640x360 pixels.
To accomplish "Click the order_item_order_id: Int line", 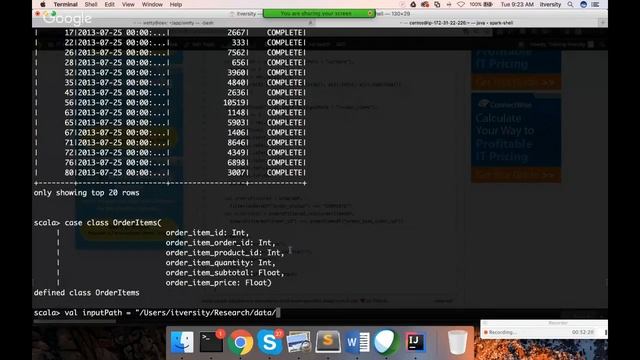I will pyautogui.click(x=220, y=243).
